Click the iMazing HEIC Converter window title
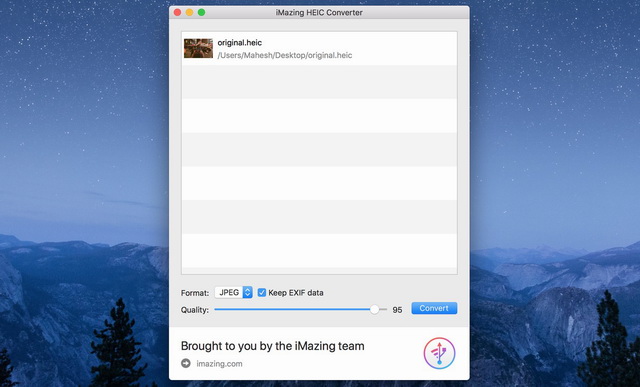Screen dimensions: 640x387 [319, 12]
